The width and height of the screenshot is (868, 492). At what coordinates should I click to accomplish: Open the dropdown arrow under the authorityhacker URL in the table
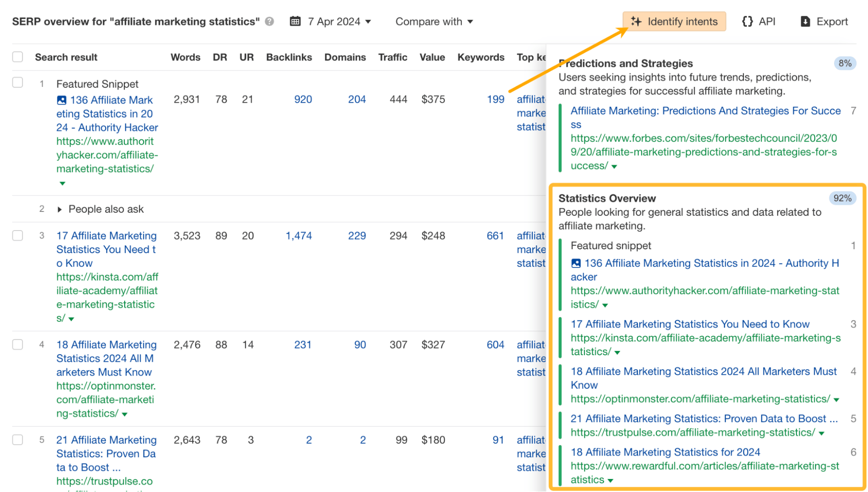coord(62,183)
